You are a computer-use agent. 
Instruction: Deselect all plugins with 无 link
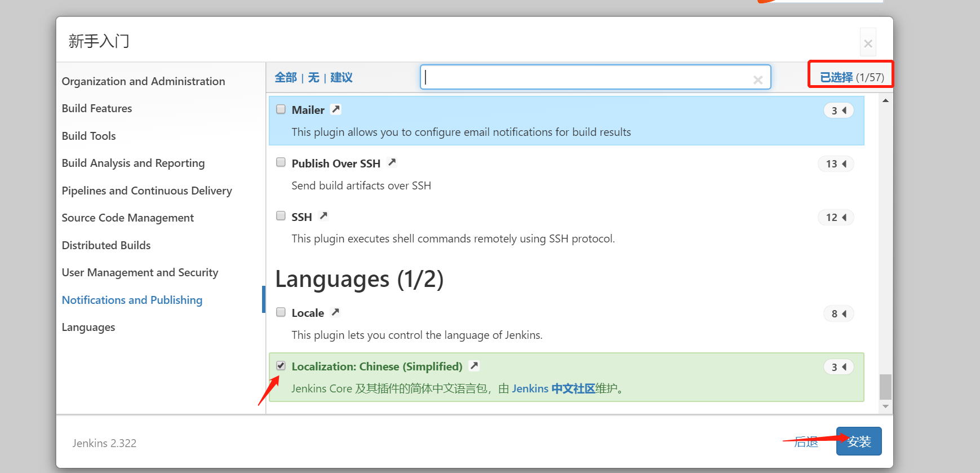point(314,77)
